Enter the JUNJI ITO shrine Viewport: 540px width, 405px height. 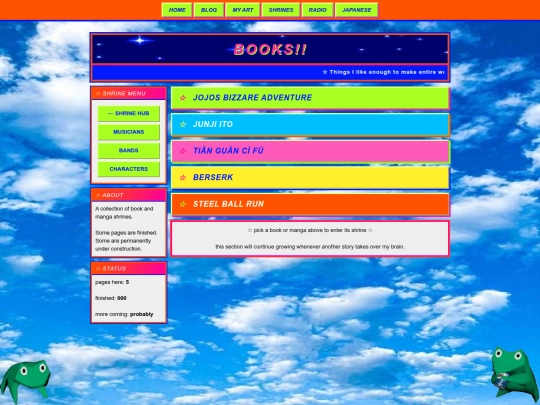(310, 124)
